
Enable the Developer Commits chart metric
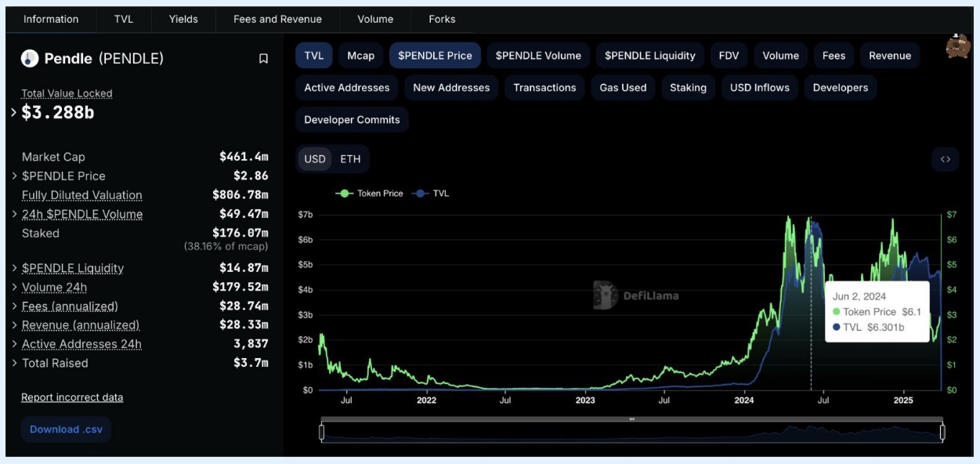pos(352,120)
